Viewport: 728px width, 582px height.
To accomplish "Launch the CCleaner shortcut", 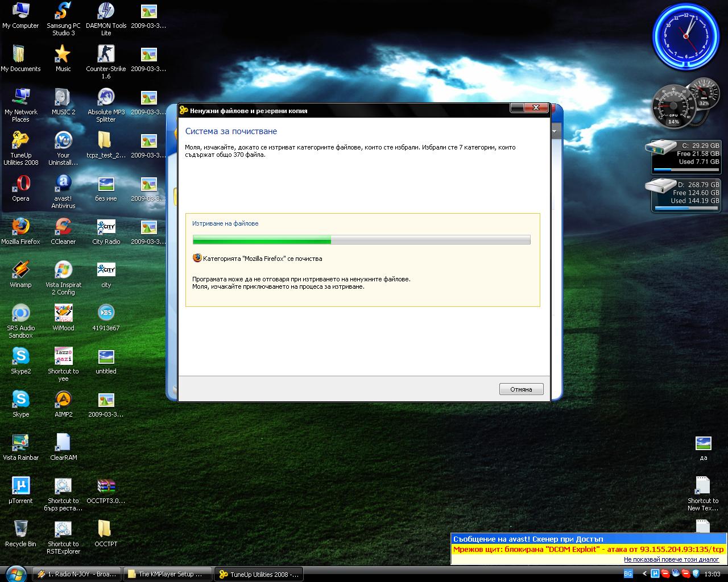I will [x=63, y=232].
